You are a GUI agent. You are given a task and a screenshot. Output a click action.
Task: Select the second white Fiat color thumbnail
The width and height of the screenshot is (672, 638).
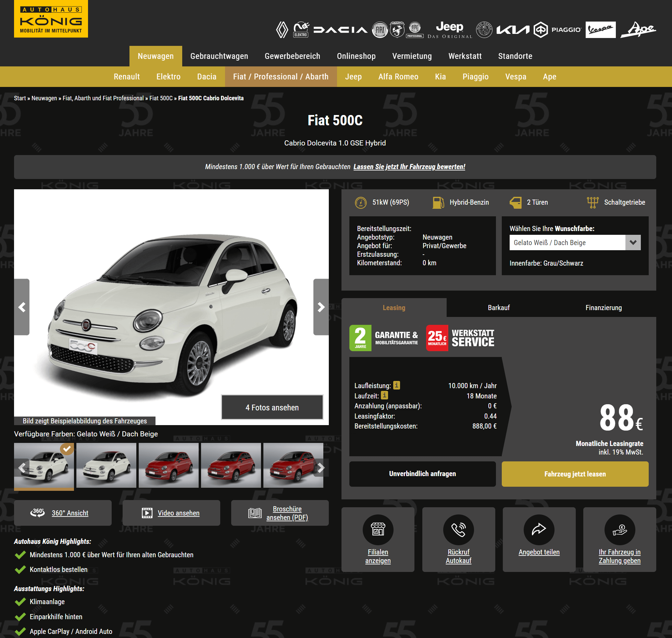tap(106, 465)
